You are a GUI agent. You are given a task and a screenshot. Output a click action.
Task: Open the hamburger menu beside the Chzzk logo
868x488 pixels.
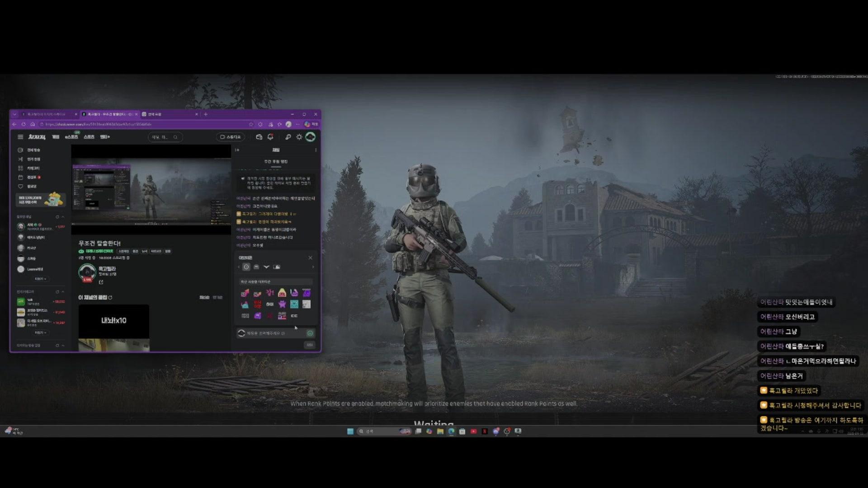(x=20, y=137)
